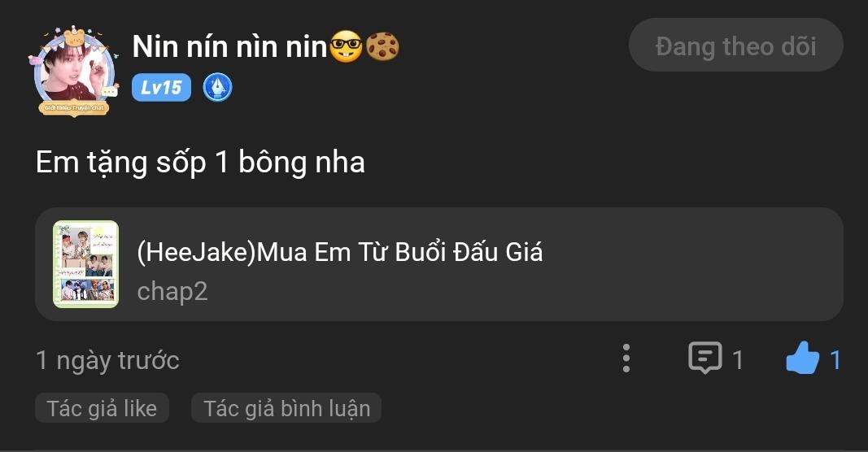This screenshot has height=452, width=868.
Task: Tap the Lv15 level badge
Action: pyautogui.click(x=161, y=88)
